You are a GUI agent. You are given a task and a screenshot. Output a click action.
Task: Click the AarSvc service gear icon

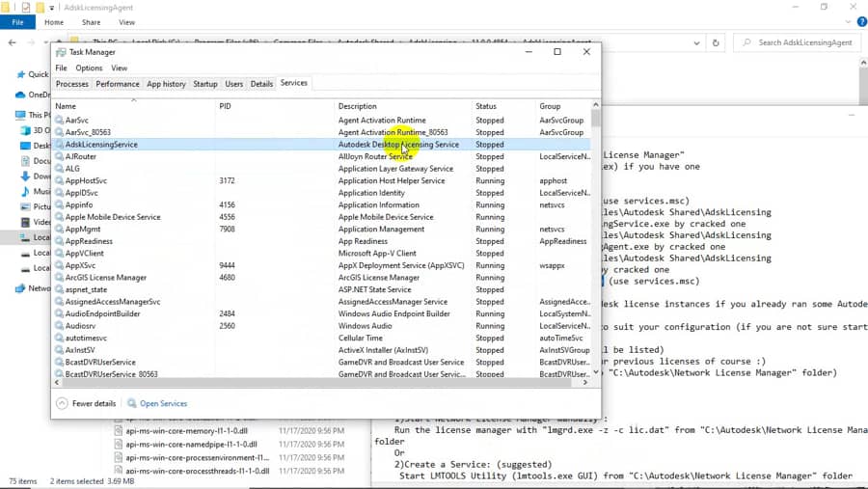tap(59, 121)
